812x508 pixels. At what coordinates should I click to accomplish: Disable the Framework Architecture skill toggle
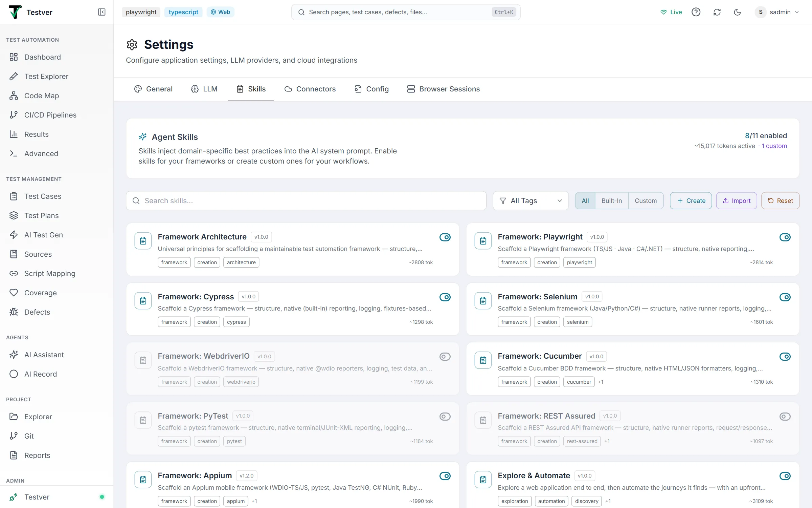445,237
